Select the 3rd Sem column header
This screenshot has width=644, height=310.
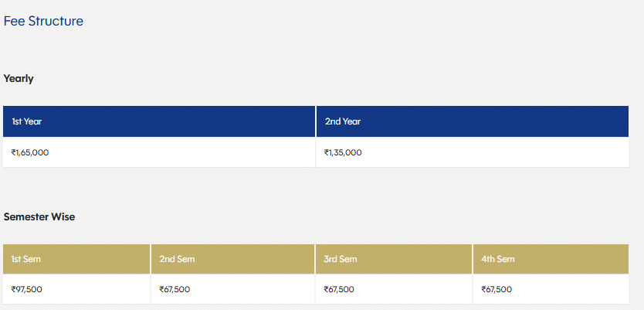341,259
